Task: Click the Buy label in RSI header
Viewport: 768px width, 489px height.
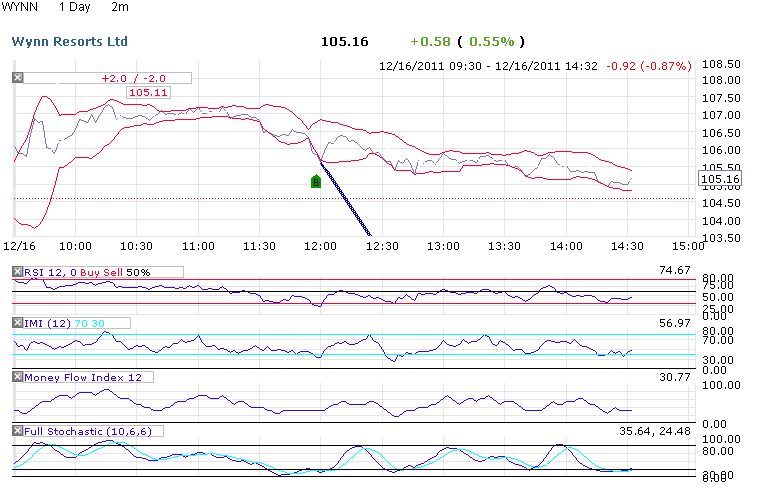Action: click(x=90, y=272)
